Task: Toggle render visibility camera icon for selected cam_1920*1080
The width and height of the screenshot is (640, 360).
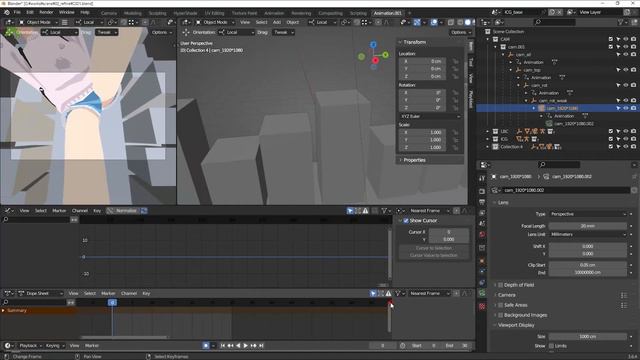Action: [633, 108]
